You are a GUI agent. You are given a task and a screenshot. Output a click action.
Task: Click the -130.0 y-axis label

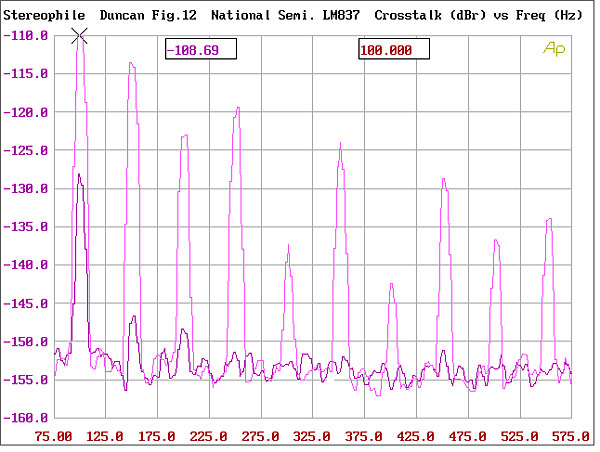pyautogui.click(x=26, y=189)
